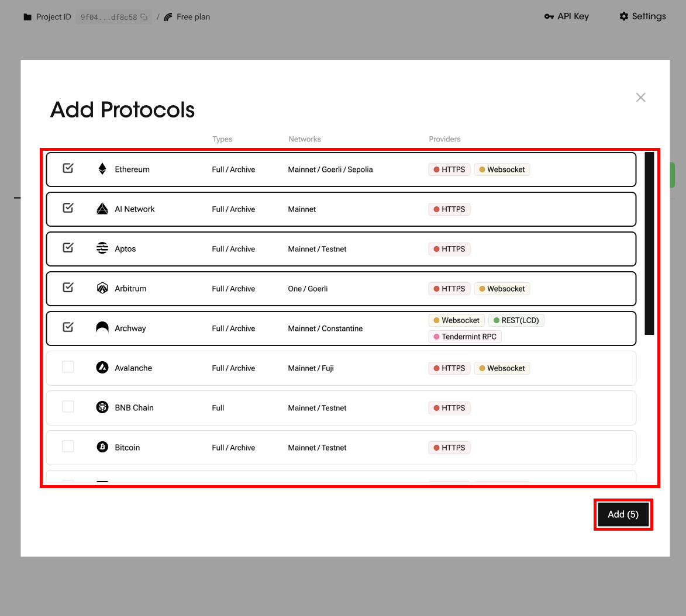Uncheck the Aptos checkbox

click(68, 248)
